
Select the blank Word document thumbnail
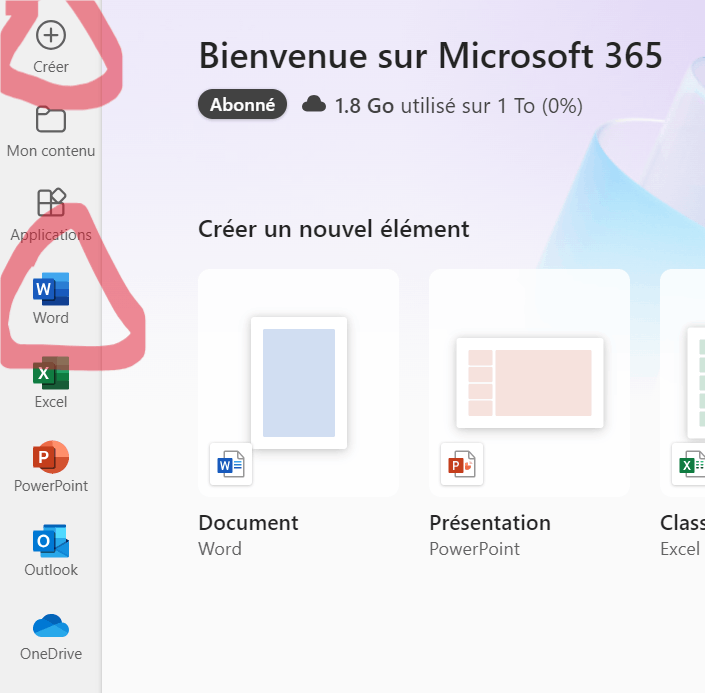point(299,383)
